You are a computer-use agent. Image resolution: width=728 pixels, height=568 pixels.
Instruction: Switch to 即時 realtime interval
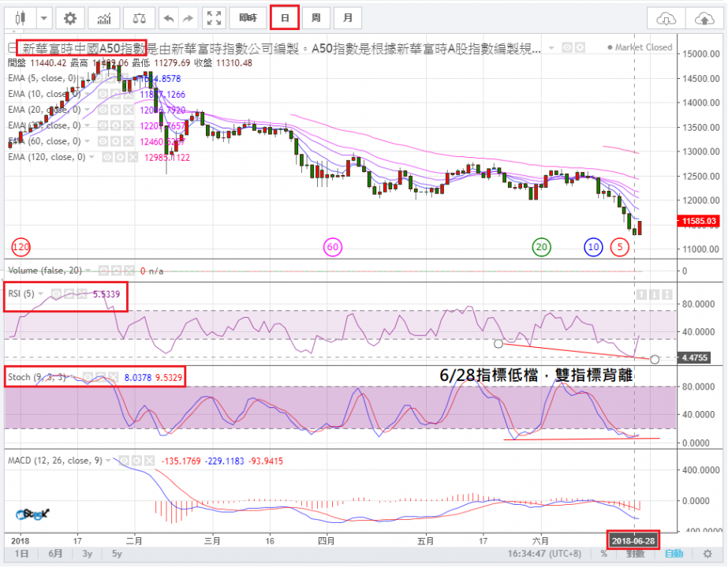[x=248, y=18]
